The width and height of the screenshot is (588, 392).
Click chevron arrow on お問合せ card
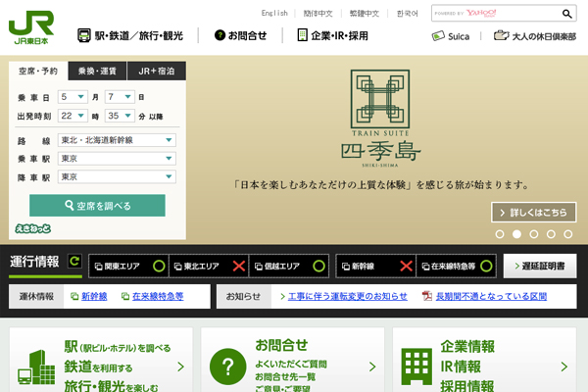coord(372,367)
